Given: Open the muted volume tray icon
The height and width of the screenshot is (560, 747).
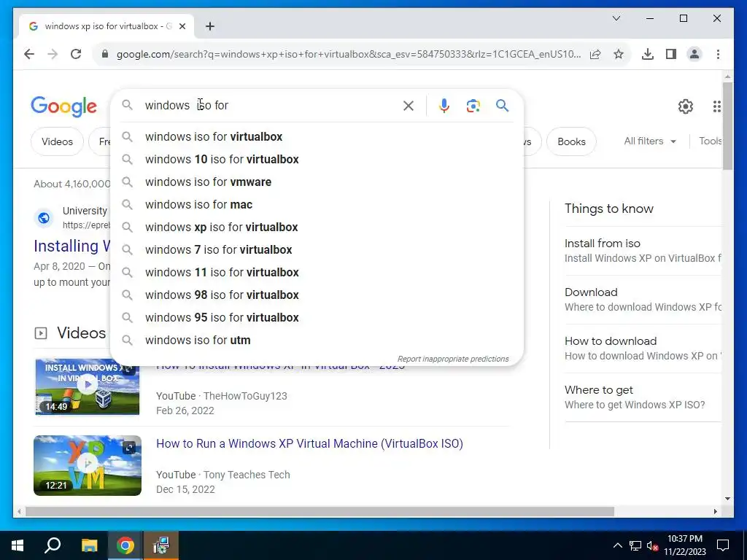Looking at the screenshot, I should click(x=652, y=545).
